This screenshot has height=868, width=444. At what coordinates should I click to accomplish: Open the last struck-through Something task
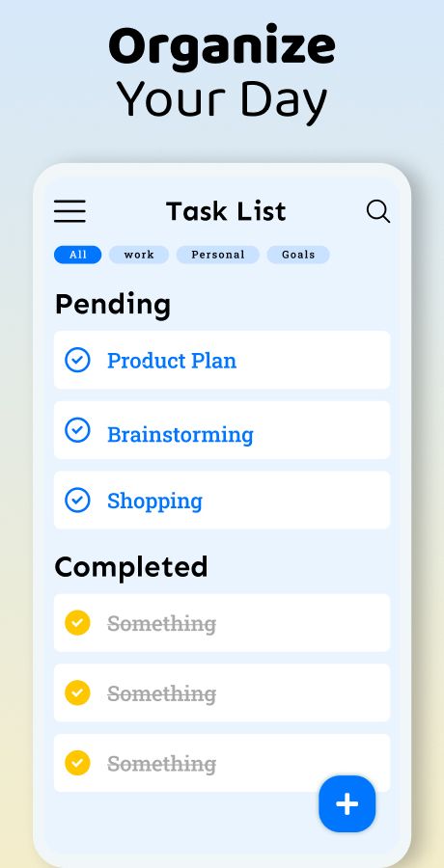pos(222,763)
